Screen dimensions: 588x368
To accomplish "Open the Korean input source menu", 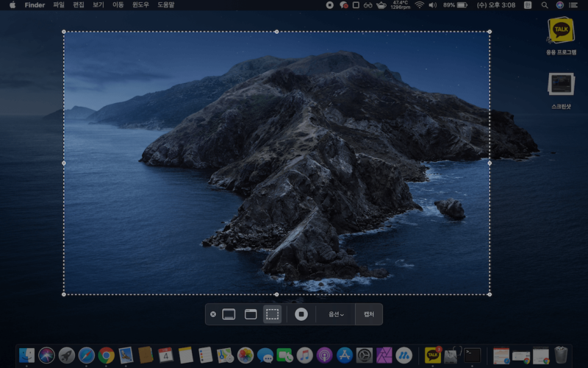I will [528, 5].
